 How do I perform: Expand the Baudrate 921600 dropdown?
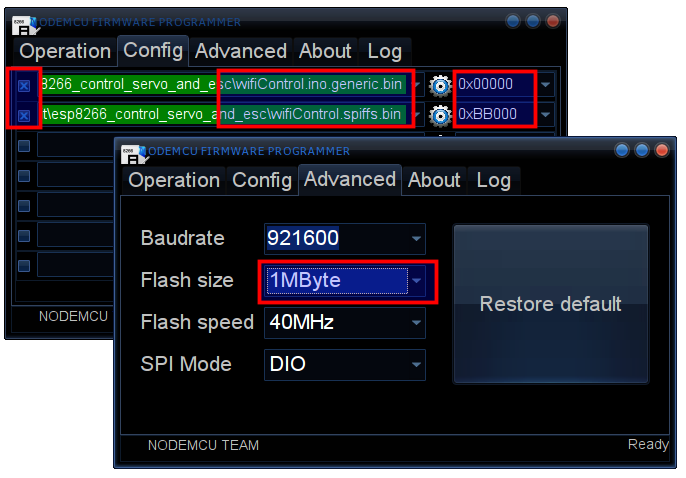[x=416, y=239]
